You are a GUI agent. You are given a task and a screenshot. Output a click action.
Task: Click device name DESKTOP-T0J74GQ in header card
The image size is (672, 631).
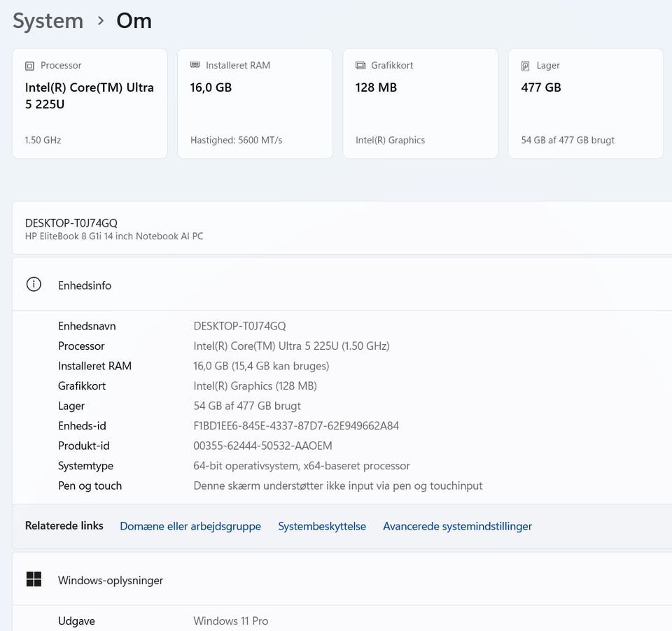71,222
